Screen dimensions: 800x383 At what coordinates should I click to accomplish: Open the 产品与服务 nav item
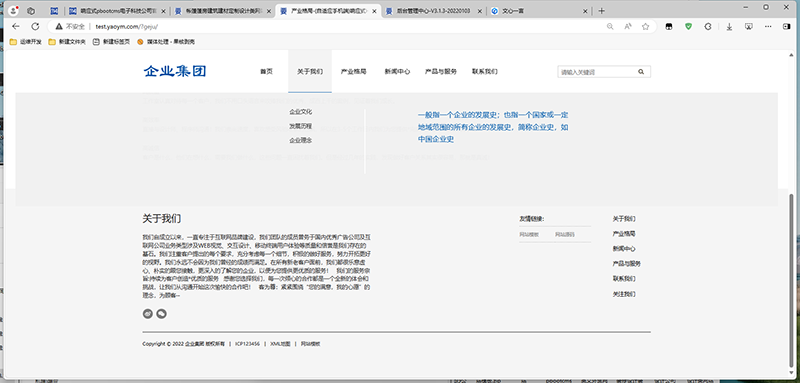(x=441, y=72)
